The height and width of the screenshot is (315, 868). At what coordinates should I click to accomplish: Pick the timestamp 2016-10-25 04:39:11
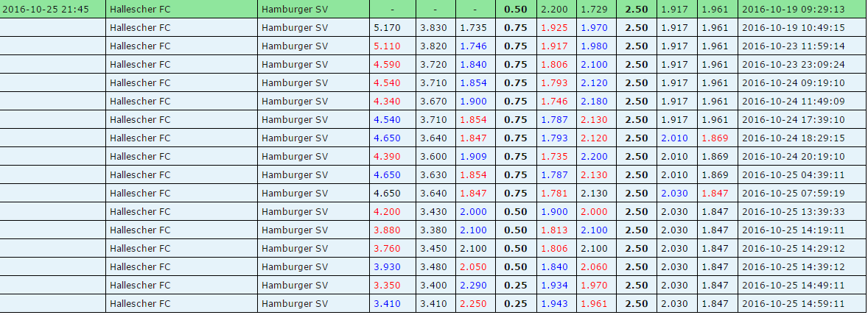[x=794, y=174]
